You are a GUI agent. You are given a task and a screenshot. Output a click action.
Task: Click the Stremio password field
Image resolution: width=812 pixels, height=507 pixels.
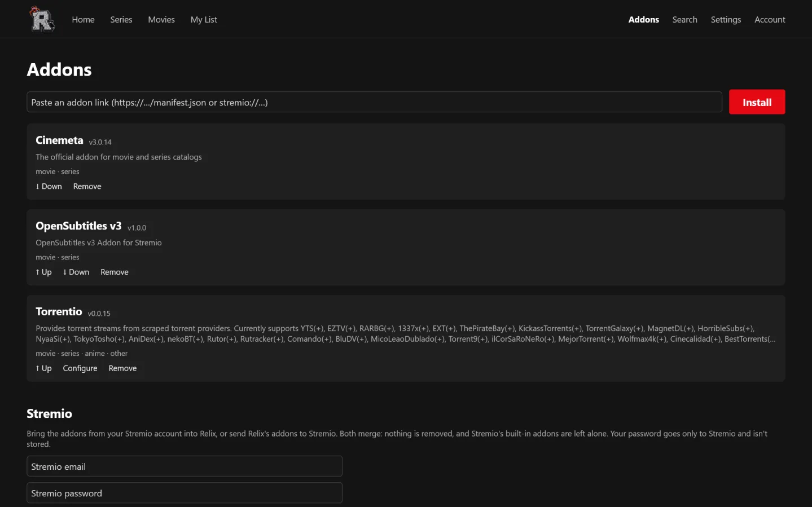pyautogui.click(x=185, y=493)
